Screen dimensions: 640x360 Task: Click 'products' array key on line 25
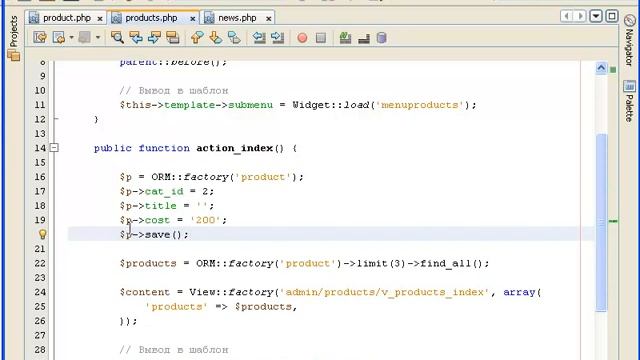coord(177,307)
